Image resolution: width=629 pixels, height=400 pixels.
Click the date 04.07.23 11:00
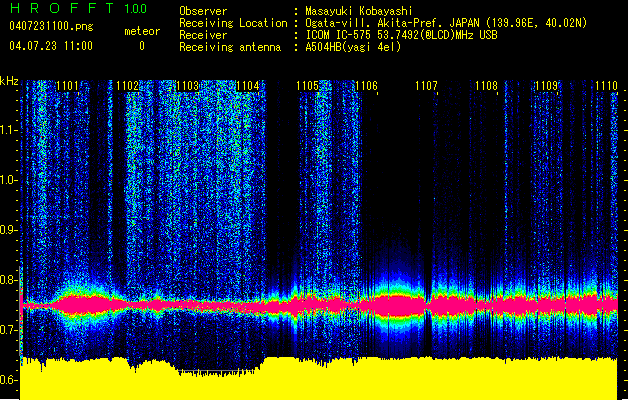(x=51, y=46)
